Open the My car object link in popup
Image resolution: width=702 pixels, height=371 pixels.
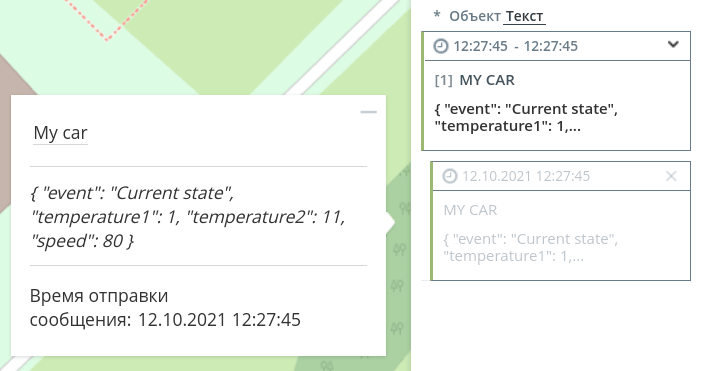[60, 132]
